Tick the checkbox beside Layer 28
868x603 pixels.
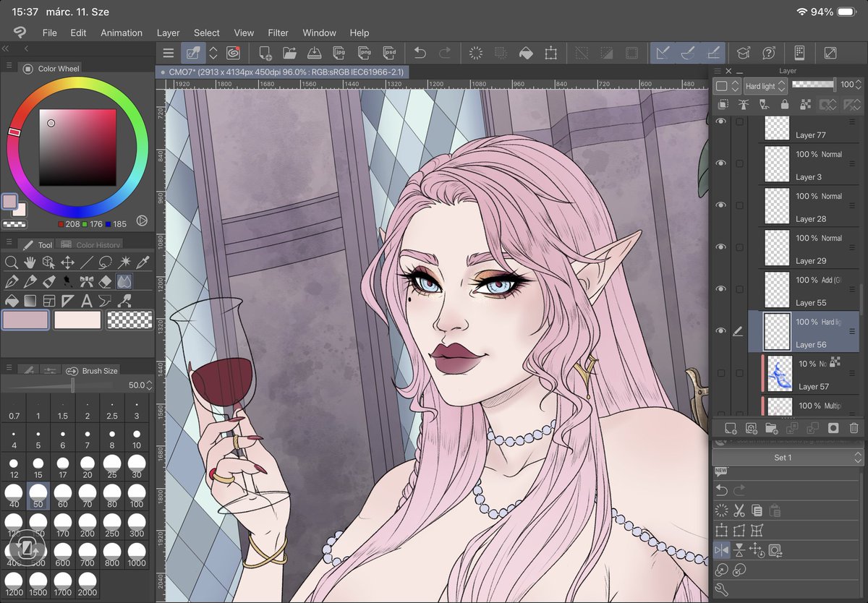click(739, 205)
